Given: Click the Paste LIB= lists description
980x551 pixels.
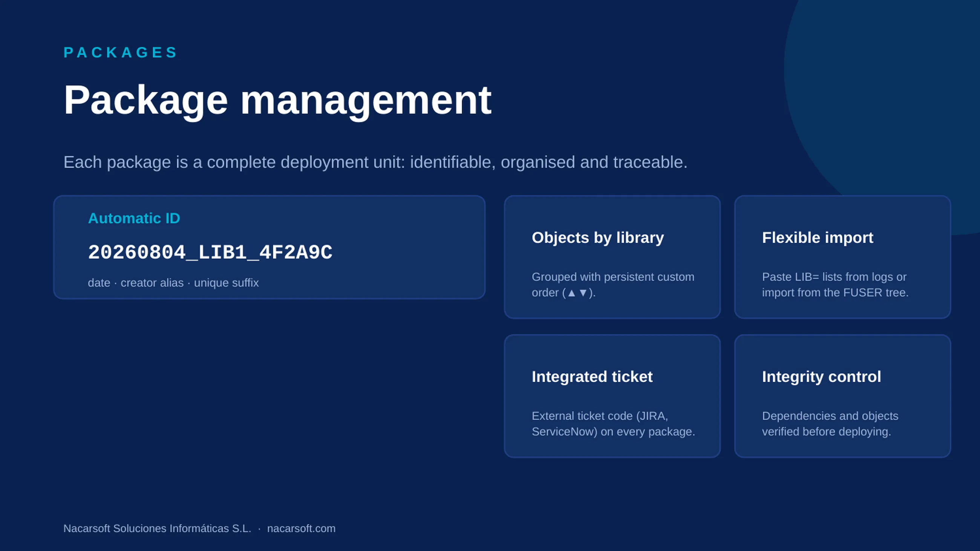Looking at the screenshot, I should tap(835, 285).
